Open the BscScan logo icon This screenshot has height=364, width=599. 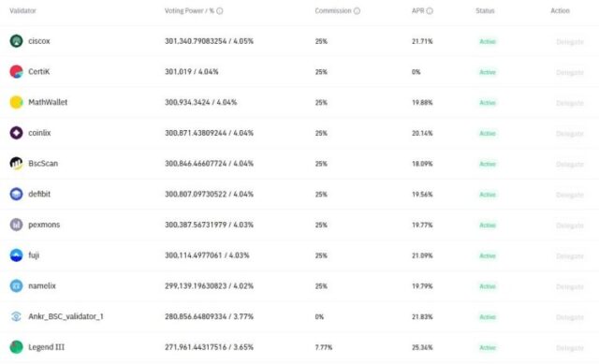pos(16,163)
